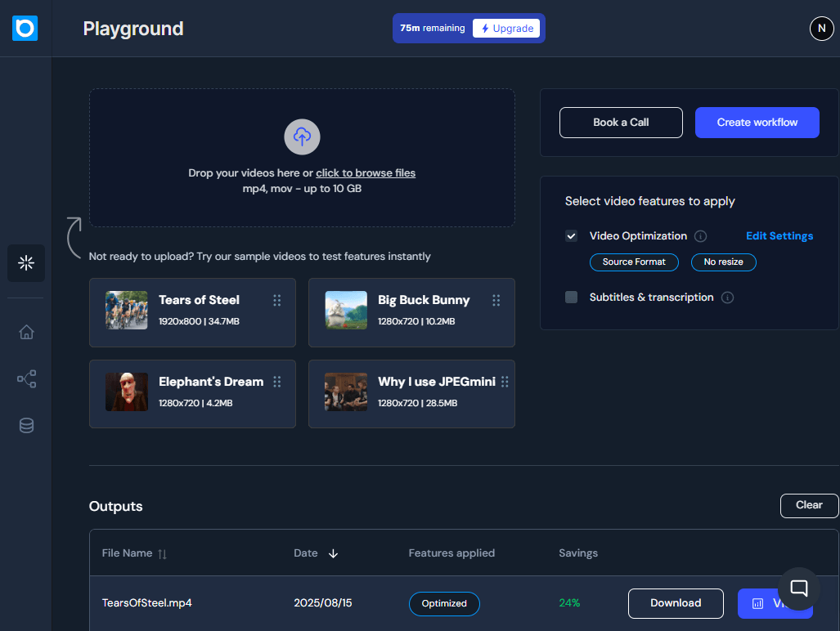The height and width of the screenshot is (631, 840).
Task: Open Edit Settings link
Action: [x=779, y=236]
